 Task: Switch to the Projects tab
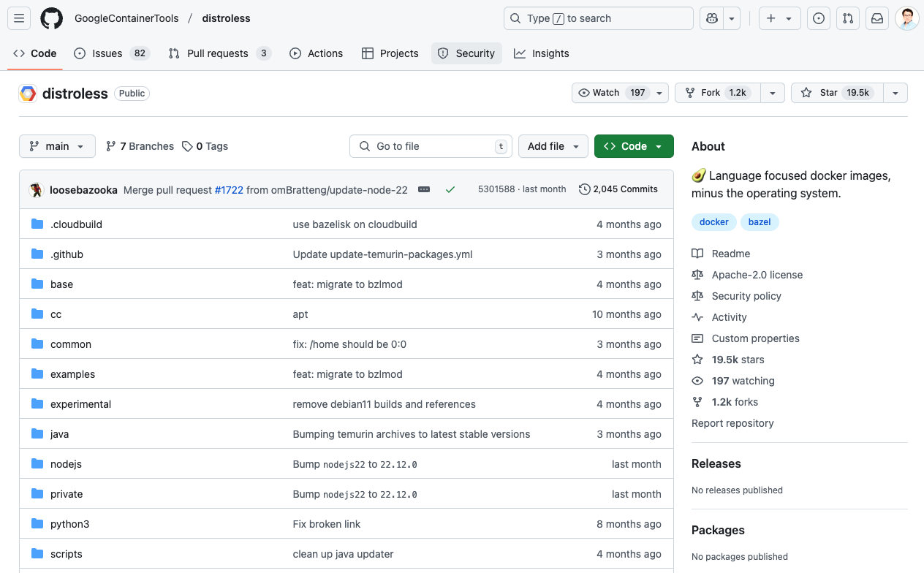[390, 53]
